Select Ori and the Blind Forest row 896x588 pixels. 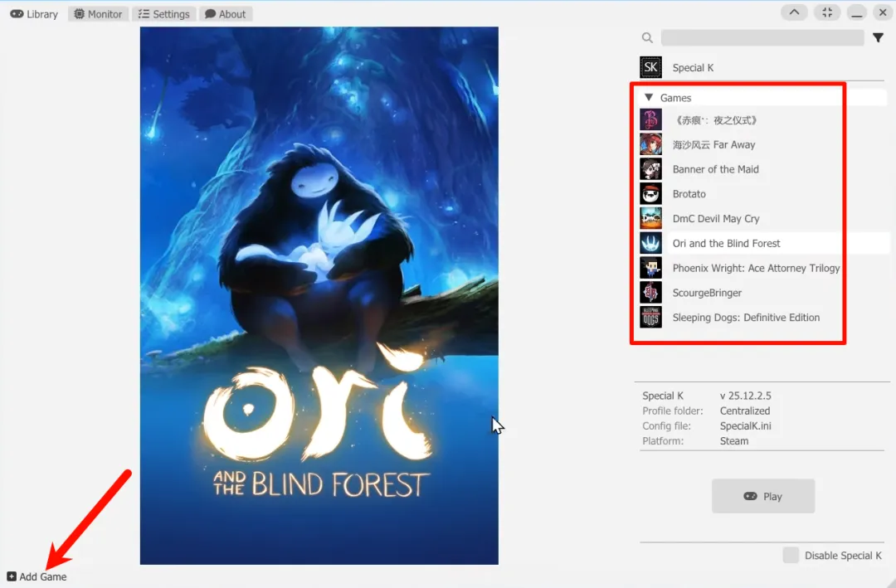[x=778, y=243]
